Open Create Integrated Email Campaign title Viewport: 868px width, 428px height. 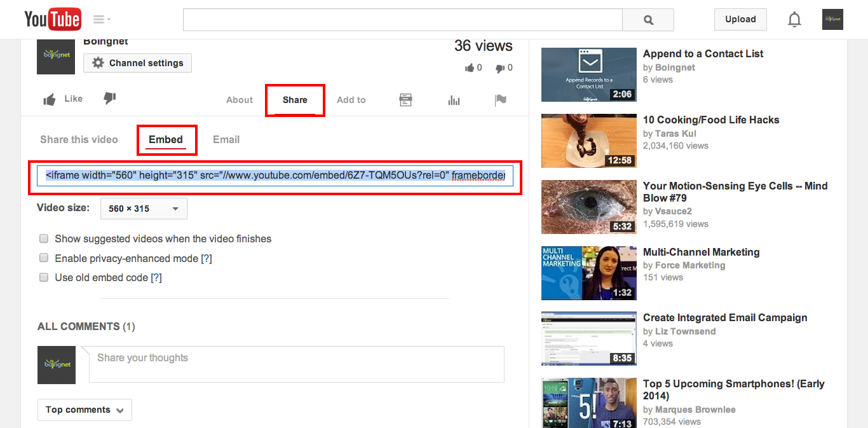click(725, 317)
